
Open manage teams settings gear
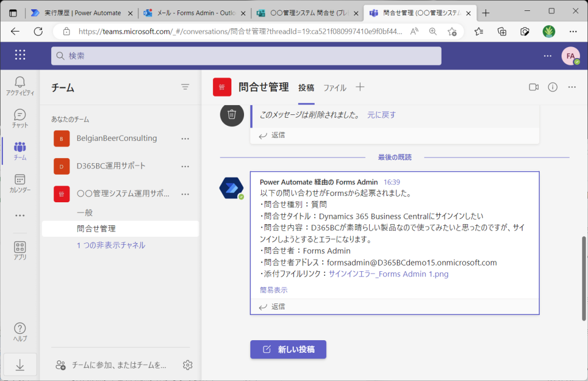point(188,365)
